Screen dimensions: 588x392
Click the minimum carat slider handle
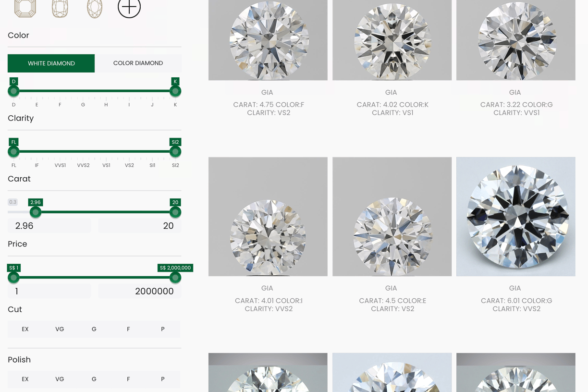(36, 212)
